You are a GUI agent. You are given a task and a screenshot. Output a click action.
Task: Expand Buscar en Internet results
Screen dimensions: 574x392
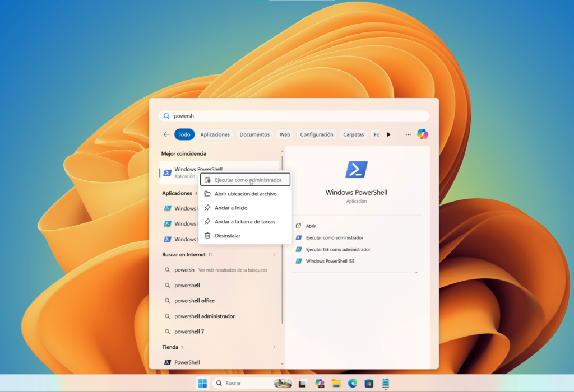[x=274, y=254]
